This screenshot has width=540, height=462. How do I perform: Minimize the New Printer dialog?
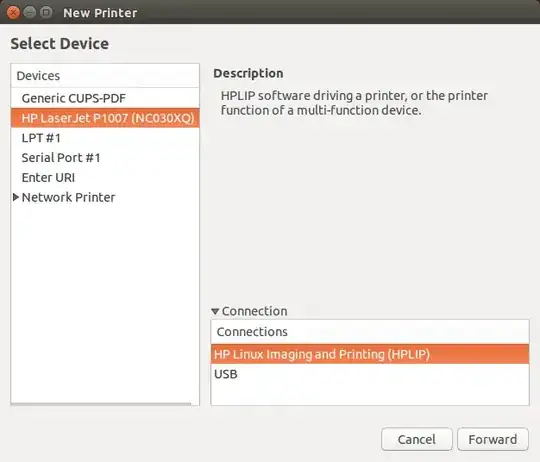point(30,13)
